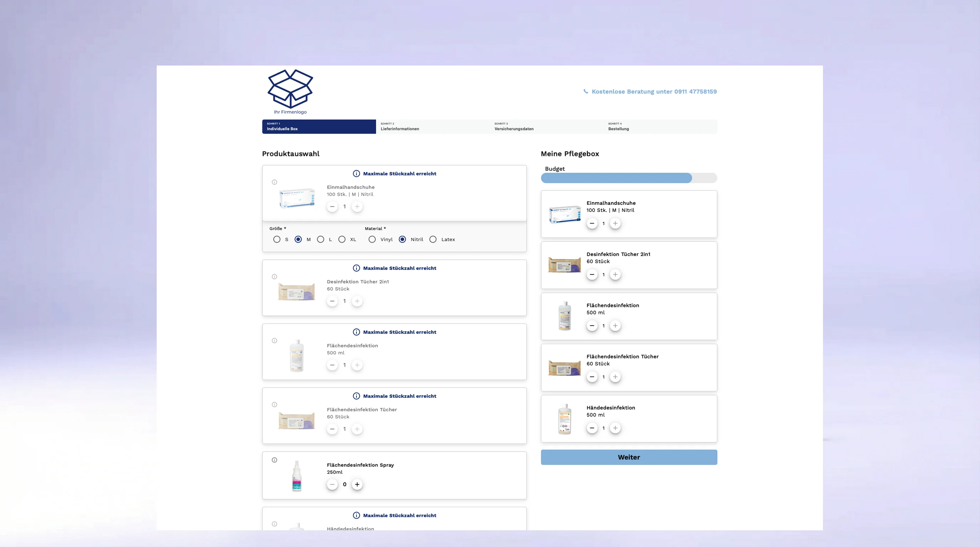980x547 pixels.
Task: Increase Flächendesinfektion Tücher count in Pflegebox
Action: [616, 377]
